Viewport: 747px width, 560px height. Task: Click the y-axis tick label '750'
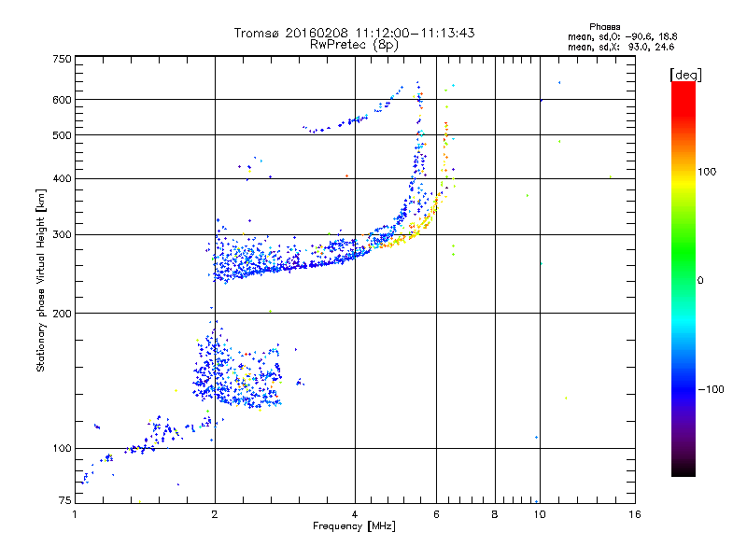[x=62, y=59]
